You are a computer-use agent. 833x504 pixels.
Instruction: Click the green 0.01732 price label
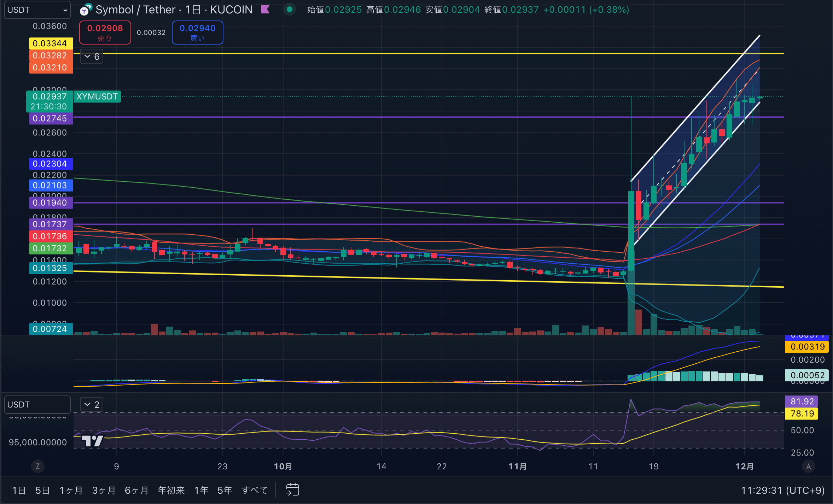(x=51, y=248)
